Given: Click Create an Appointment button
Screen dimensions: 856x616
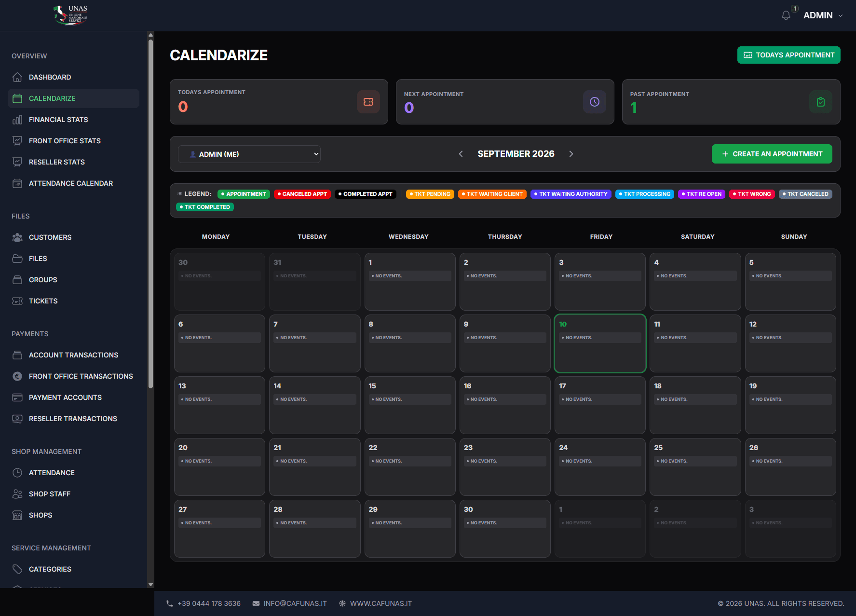Looking at the screenshot, I should (772, 154).
